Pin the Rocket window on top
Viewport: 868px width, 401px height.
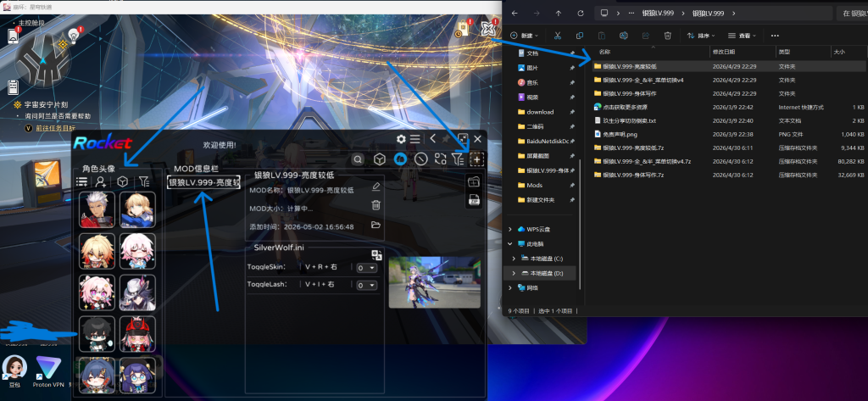pos(446,139)
